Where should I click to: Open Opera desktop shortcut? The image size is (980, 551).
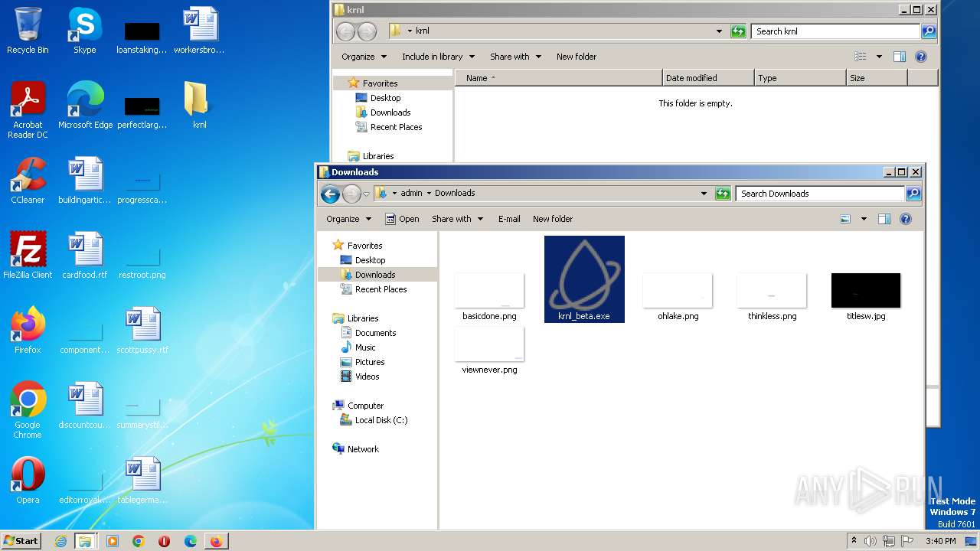28,481
